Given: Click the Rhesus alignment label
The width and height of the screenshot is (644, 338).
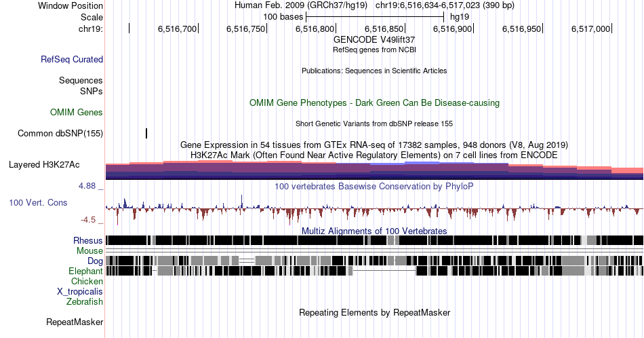Looking at the screenshot, I should (x=87, y=240).
